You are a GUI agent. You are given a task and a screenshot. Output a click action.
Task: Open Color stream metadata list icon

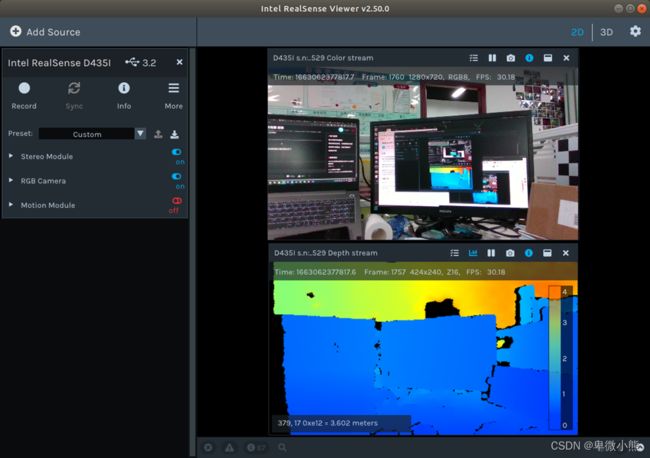click(473, 58)
